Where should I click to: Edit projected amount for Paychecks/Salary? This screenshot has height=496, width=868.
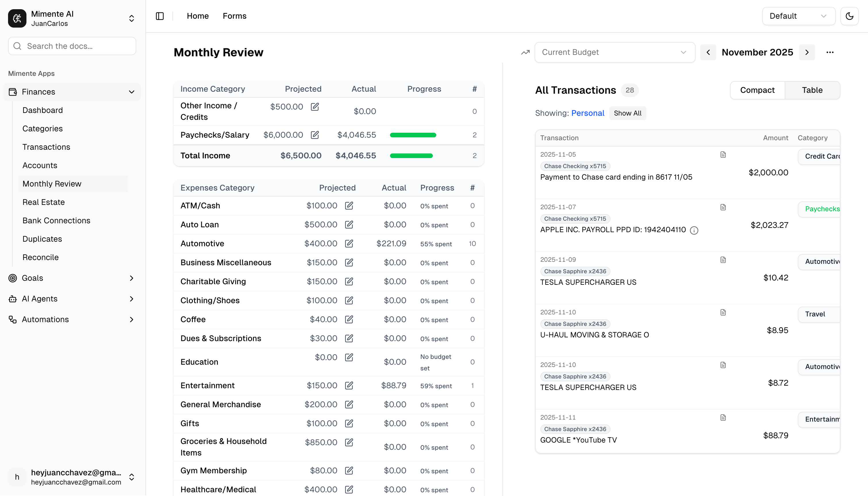click(315, 135)
